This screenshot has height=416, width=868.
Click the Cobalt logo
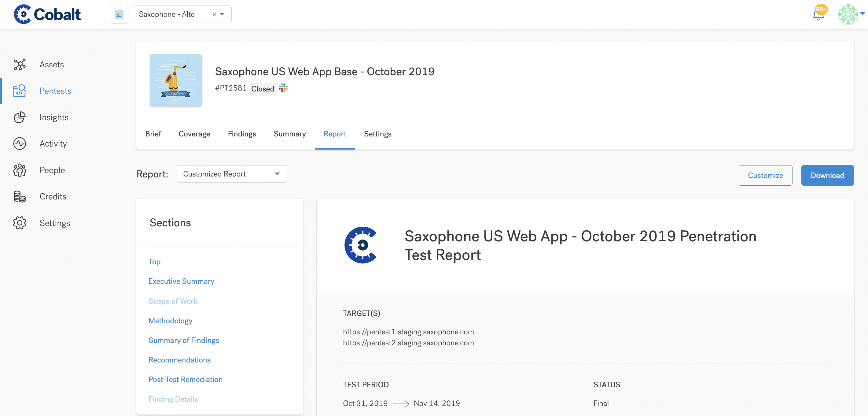pyautogui.click(x=47, y=14)
